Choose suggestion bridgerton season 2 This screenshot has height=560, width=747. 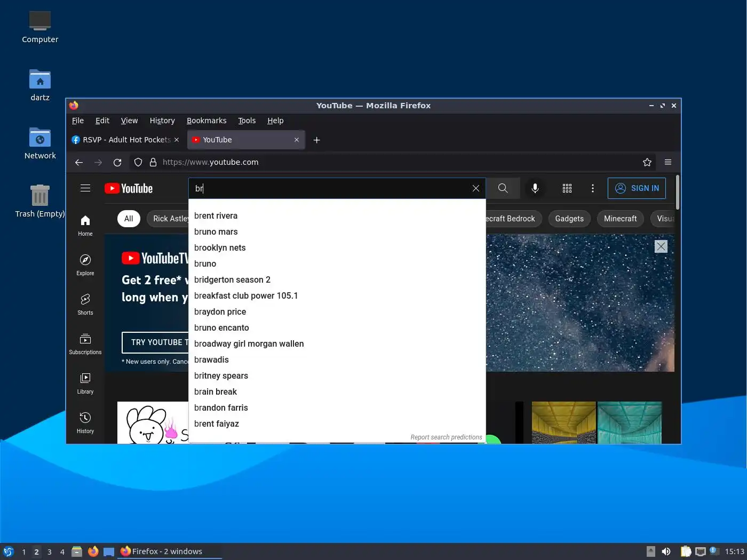[x=337, y=279]
